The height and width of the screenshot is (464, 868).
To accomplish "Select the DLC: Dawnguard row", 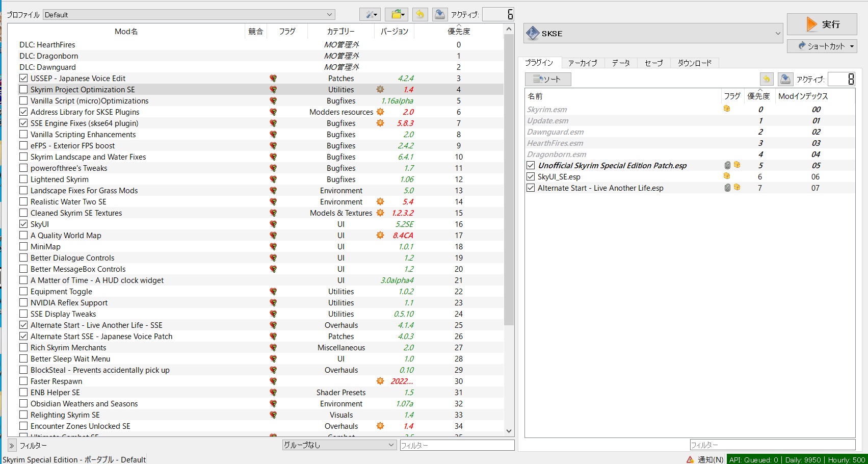I will click(x=255, y=67).
